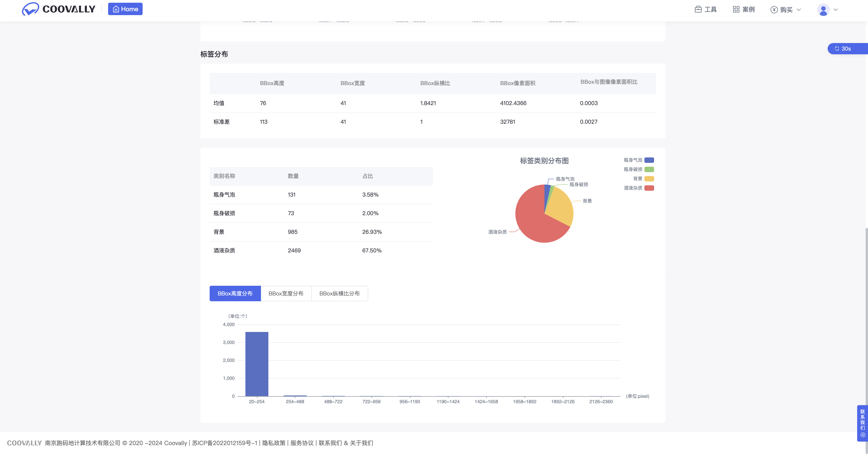Screen dimensions: 868x454
Task: Click the Coovally logo icon
Action: [30, 9]
